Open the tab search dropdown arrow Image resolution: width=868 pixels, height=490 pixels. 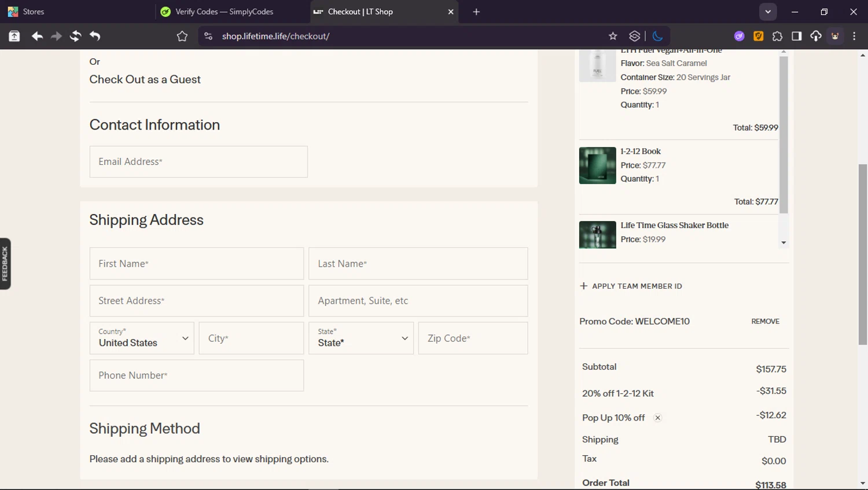point(768,12)
